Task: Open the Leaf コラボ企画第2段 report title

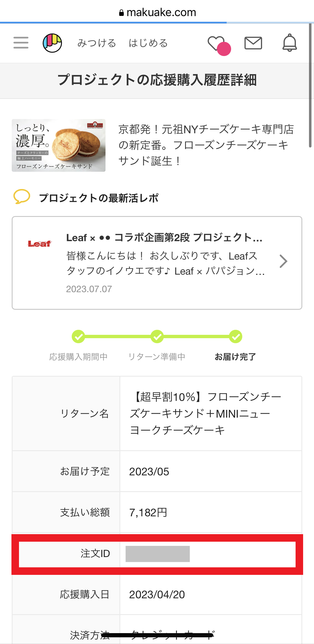Action: point(164,238)
